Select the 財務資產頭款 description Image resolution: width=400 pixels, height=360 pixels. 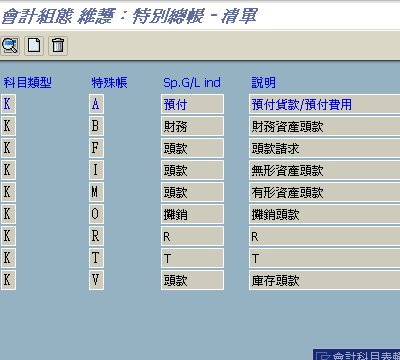(x=325, y=126)
